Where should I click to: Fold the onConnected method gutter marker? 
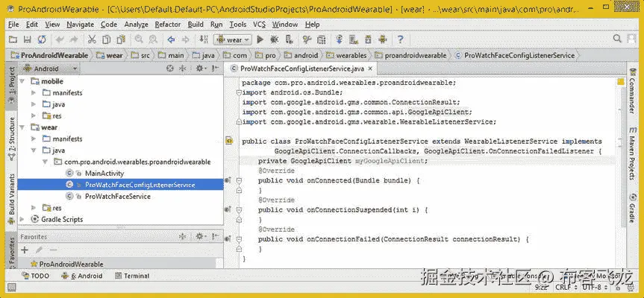coord(240,180)
